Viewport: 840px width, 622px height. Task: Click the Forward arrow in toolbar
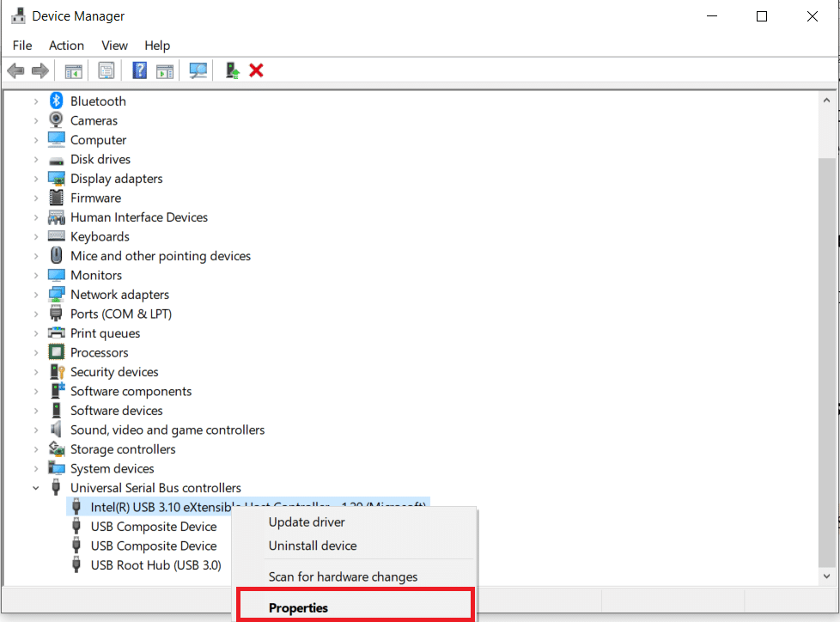40,70
